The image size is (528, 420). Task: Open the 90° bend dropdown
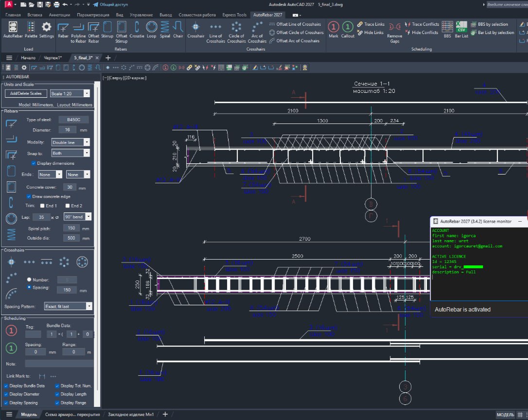(x=77, y=217)
